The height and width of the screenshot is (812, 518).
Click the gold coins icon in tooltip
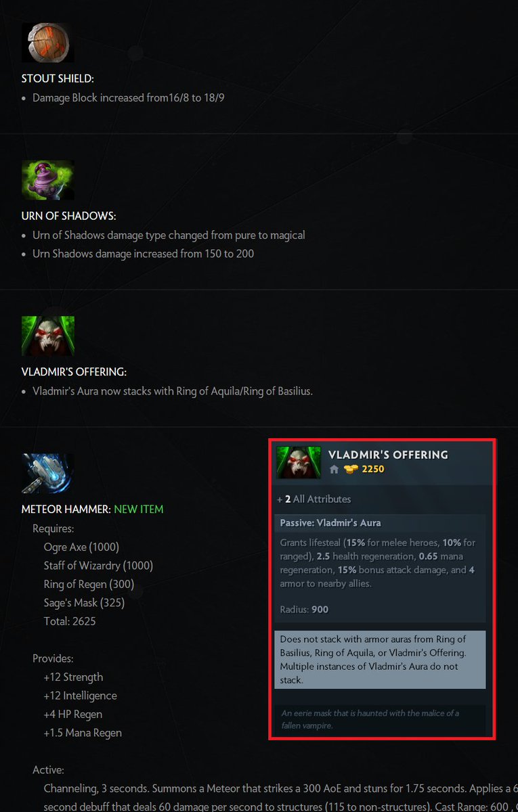coord(350,469)
